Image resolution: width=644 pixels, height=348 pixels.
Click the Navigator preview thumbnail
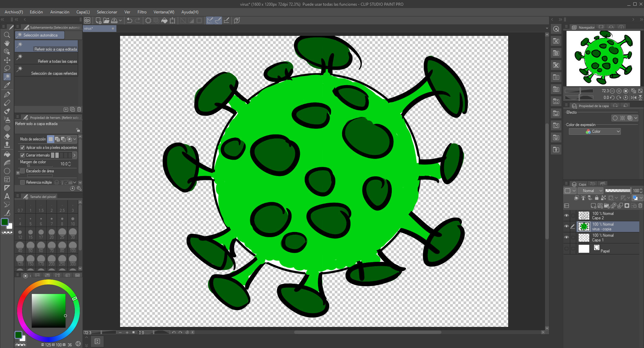click(x=603, y=59)
